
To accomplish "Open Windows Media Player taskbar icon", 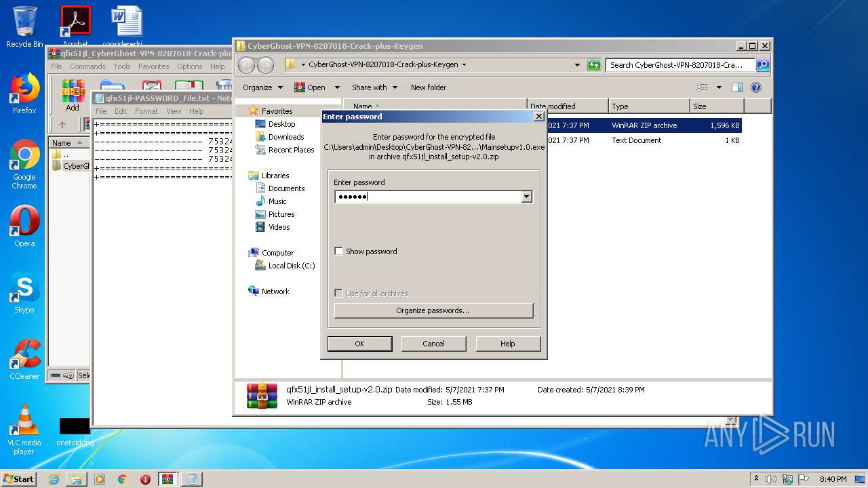I will (x=100, y=479).
